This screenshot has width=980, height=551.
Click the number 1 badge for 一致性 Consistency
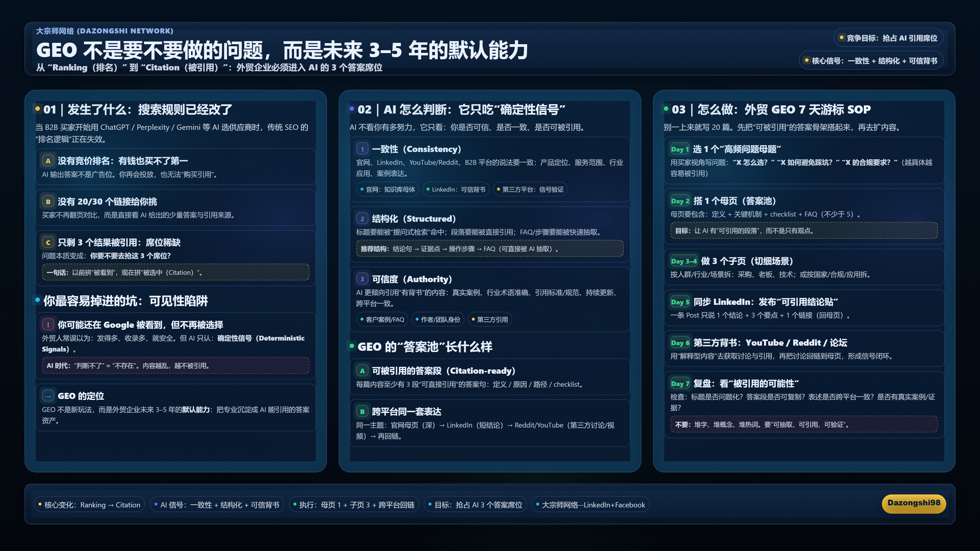point(362,149)
